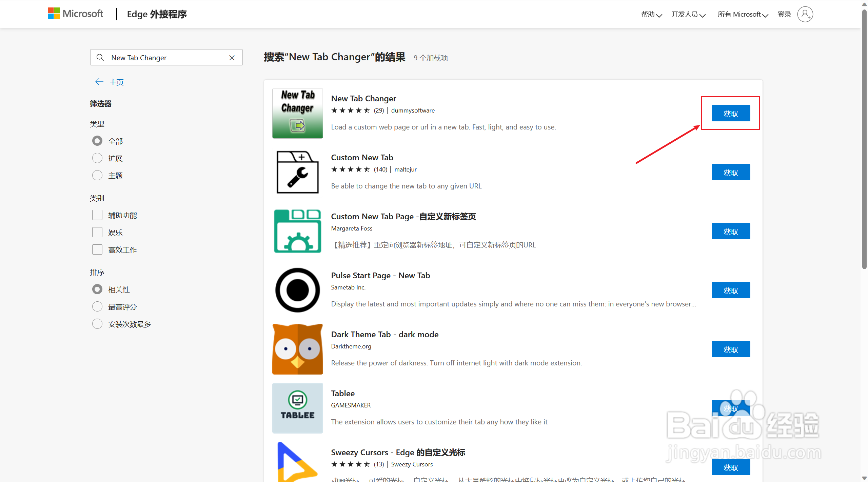The width and height of the screenshot is (868, 482).
Task: Click the Sametab Inc. publisher name
Action: 348,287
